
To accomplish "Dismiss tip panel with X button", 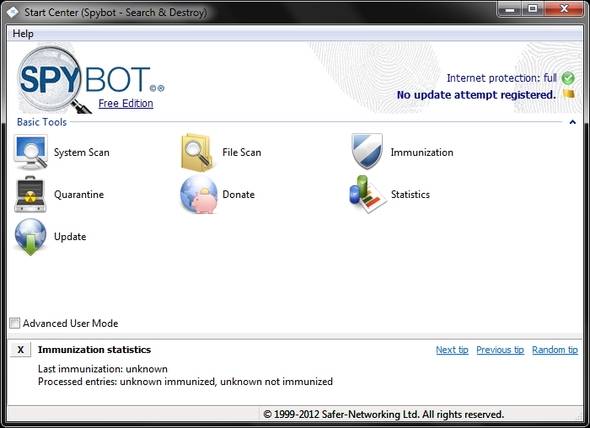I will [x=20, y=350].
